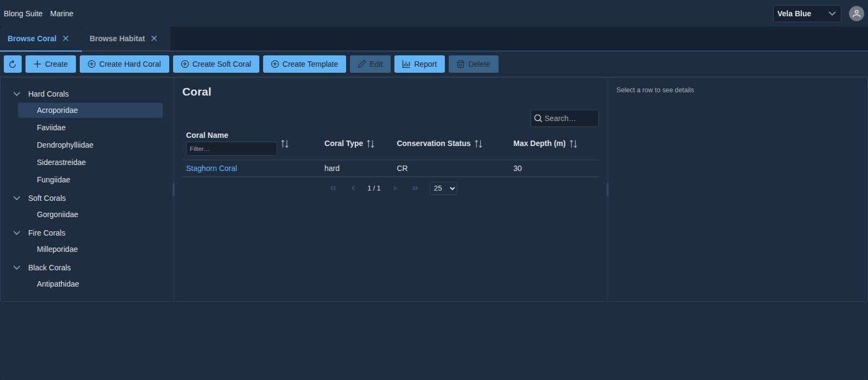Click the refresh icon button
The height and width of the screenshot is (380, 868).
click(12, 64)
